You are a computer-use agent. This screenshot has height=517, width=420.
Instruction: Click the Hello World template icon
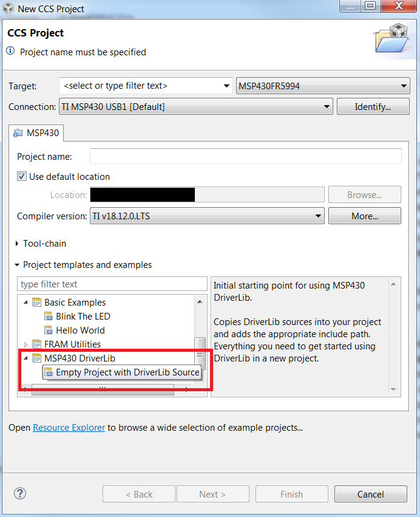(49, 330)
